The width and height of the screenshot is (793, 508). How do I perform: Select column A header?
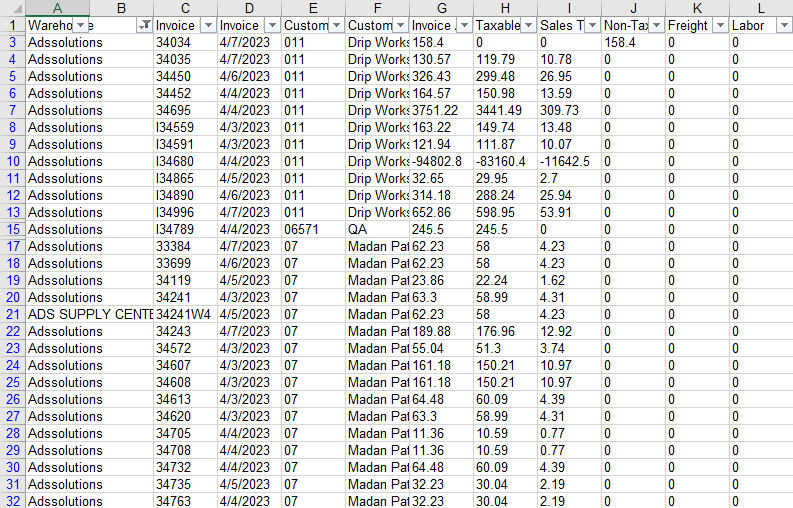(57, 8)
